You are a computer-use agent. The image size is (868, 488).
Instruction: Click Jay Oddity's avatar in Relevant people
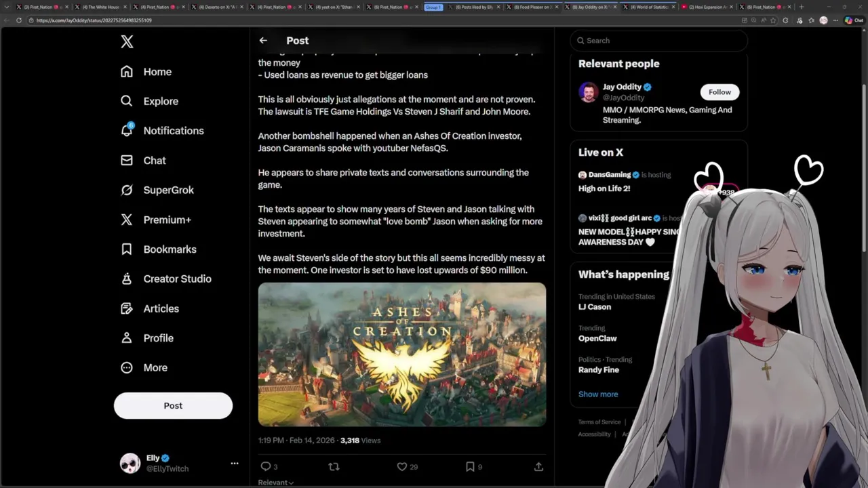click(589, 92)
